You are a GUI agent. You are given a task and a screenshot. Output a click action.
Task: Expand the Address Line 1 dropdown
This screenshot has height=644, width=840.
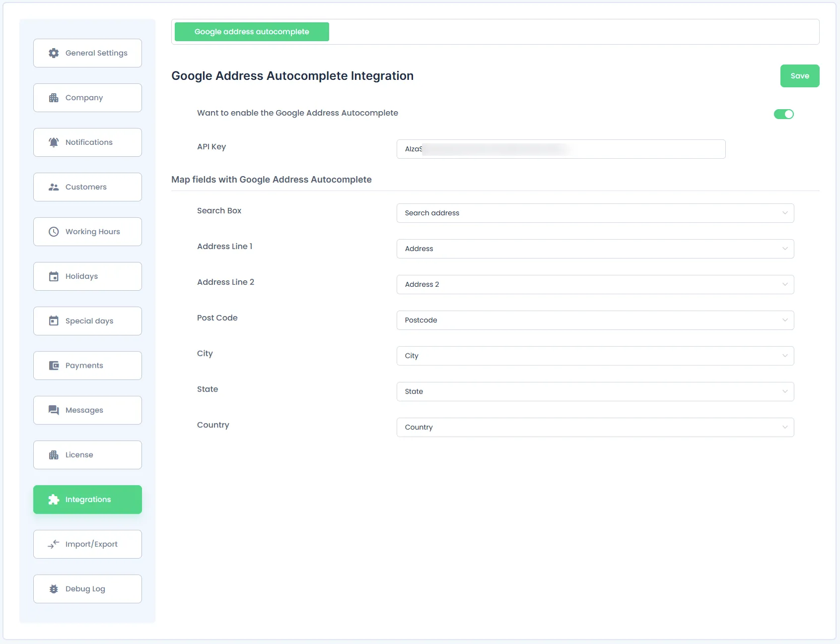pos(595,249)
